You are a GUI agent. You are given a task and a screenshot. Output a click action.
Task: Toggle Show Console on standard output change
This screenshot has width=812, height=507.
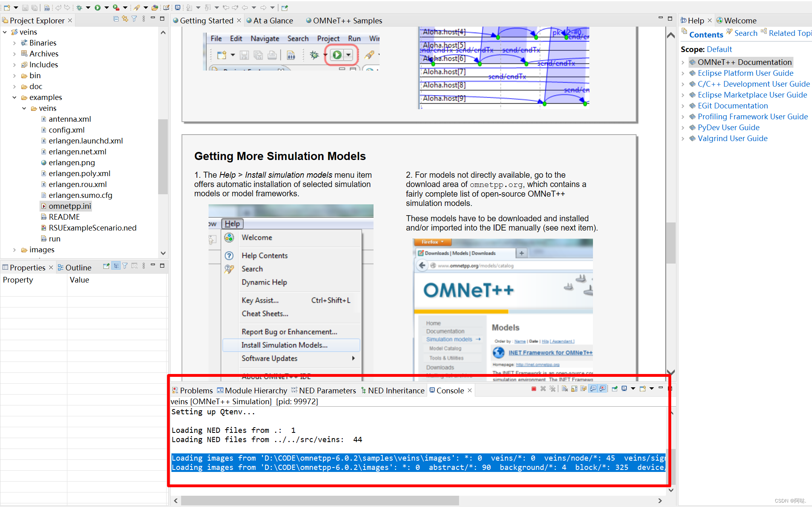pos(593,389)
